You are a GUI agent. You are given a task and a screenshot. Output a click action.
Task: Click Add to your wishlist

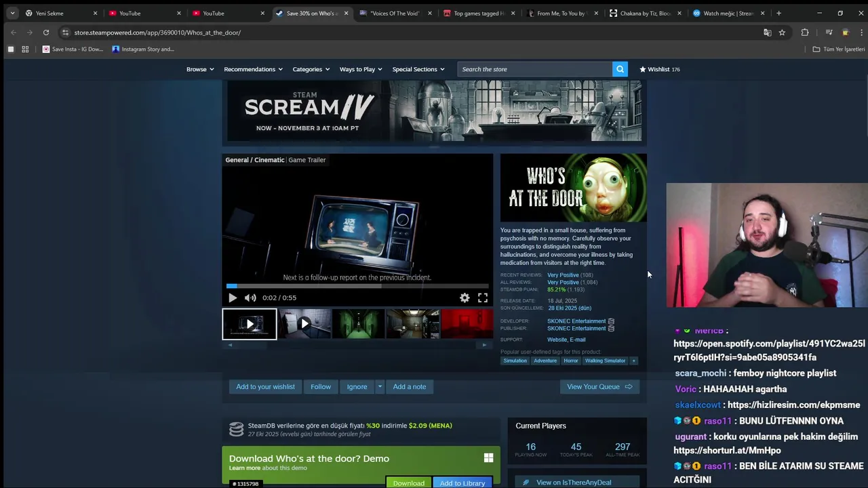[x=265, y=386]
